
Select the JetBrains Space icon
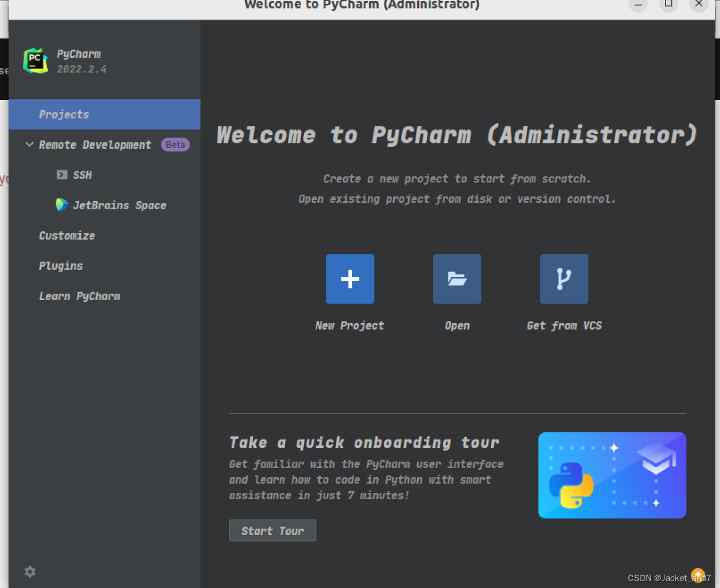click(x=62, y=204)
